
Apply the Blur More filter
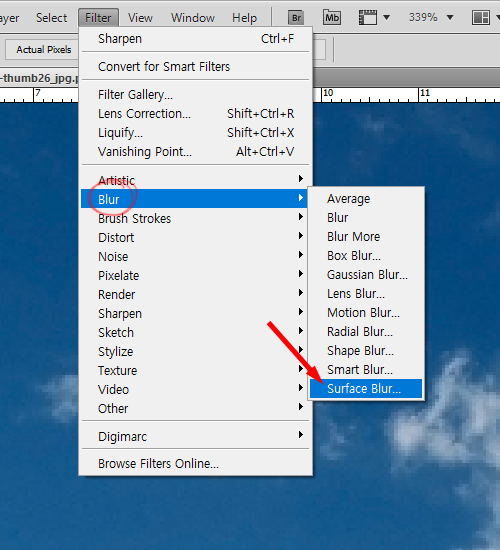click(366, 236)
